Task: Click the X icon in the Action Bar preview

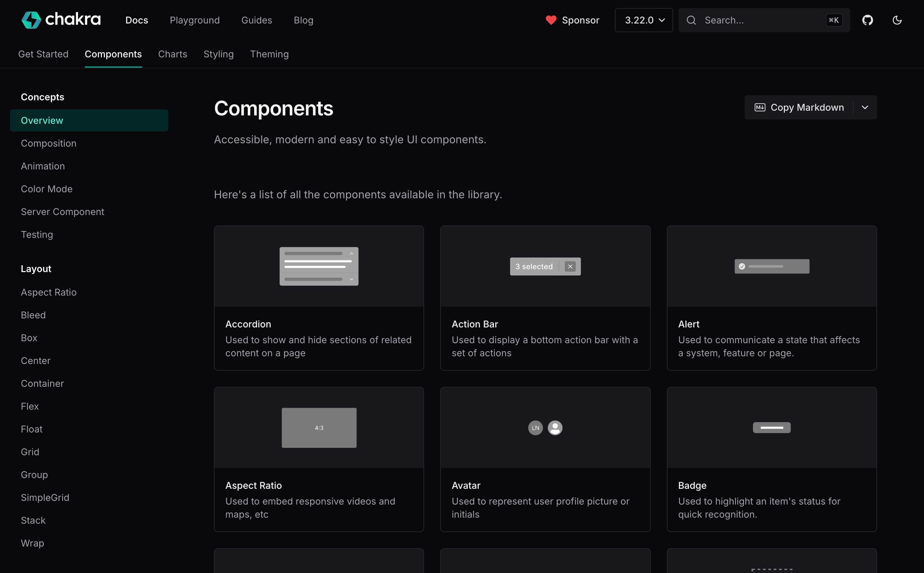Action: coord(570,266)
